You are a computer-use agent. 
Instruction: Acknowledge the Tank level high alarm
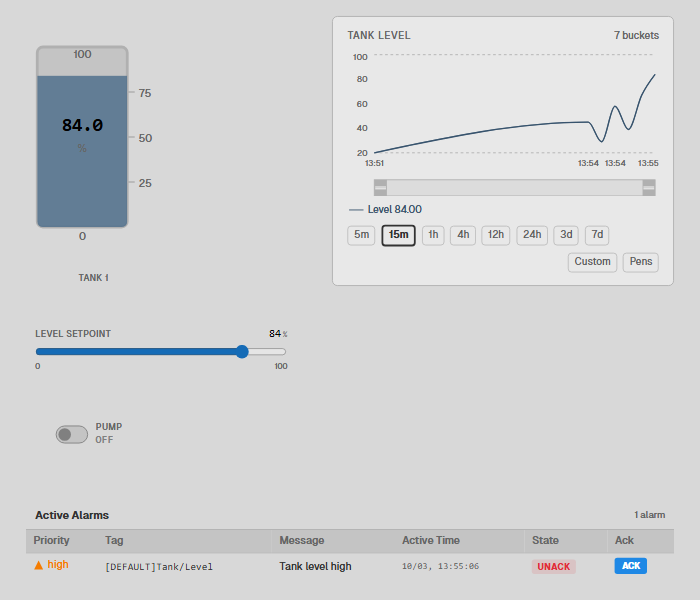(631, 566)
